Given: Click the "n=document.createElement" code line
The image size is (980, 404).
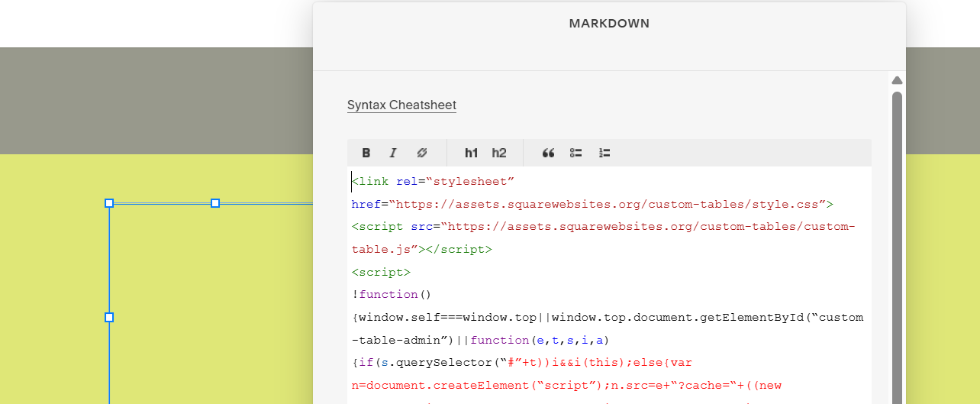Looking at the screenshot, I should 566,385.
